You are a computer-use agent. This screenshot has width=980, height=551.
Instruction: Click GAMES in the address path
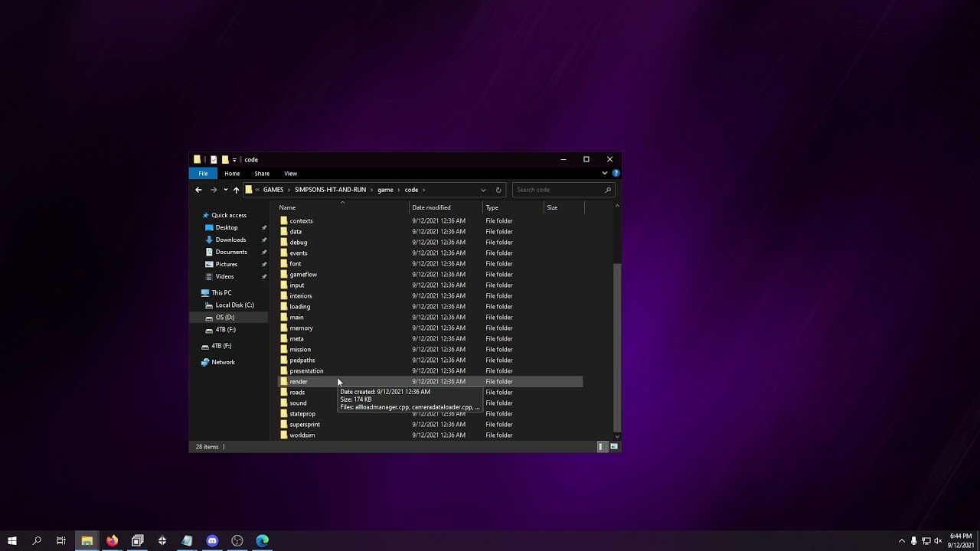(273, 190)
